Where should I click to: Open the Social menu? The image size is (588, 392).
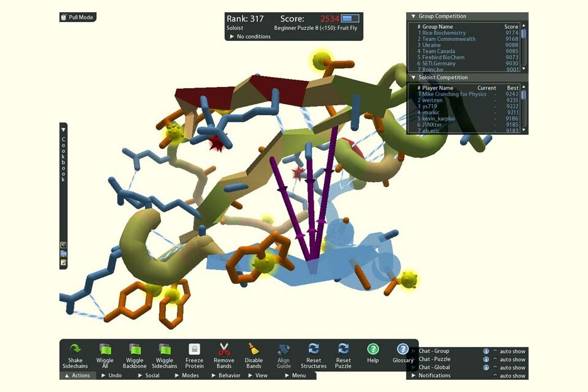148,375
